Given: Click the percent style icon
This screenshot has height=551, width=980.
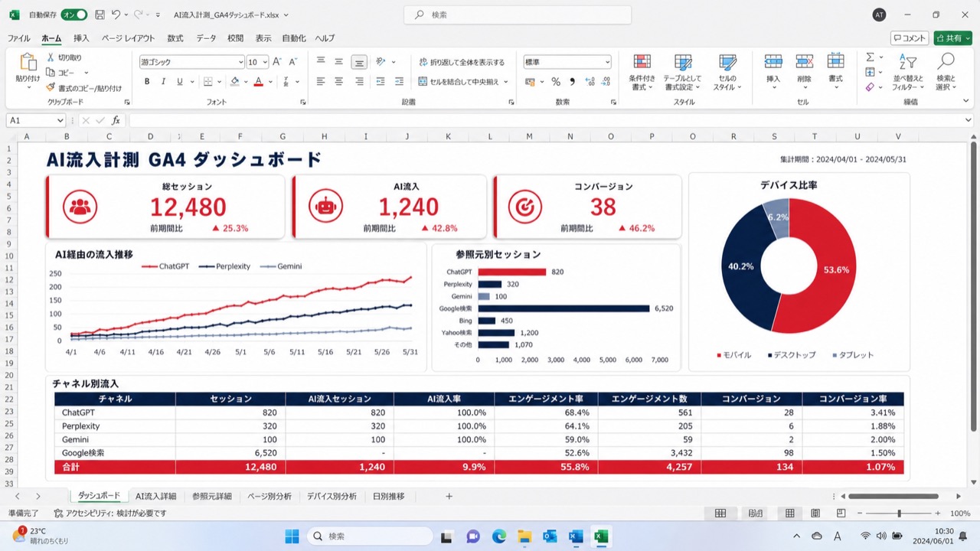Looking at the screenshot, I should click(x=556, y=82).
